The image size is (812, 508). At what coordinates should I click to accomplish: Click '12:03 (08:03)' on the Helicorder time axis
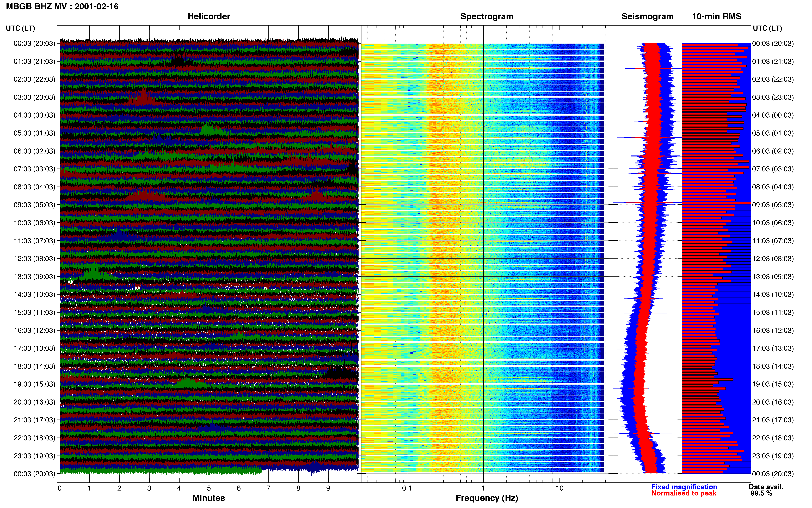34,259
